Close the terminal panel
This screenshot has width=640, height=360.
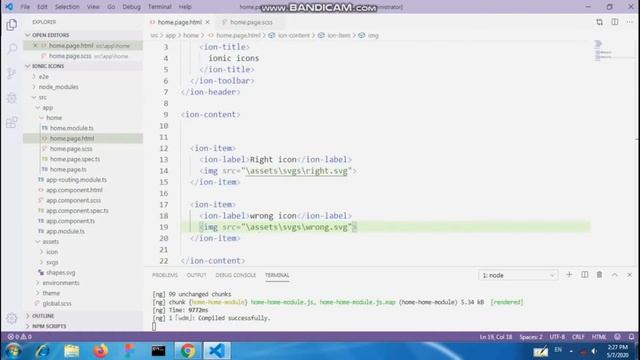pos(629,275)
